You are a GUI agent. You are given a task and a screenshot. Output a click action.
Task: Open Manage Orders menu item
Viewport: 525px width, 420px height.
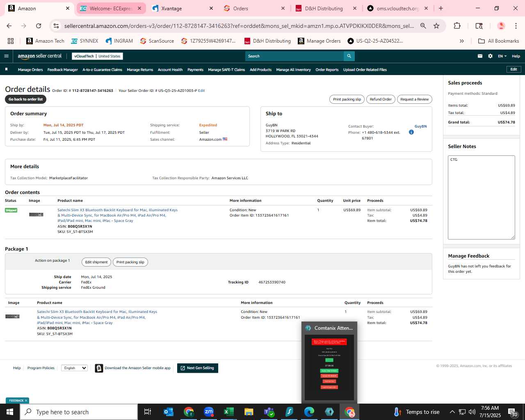(30, 70)
